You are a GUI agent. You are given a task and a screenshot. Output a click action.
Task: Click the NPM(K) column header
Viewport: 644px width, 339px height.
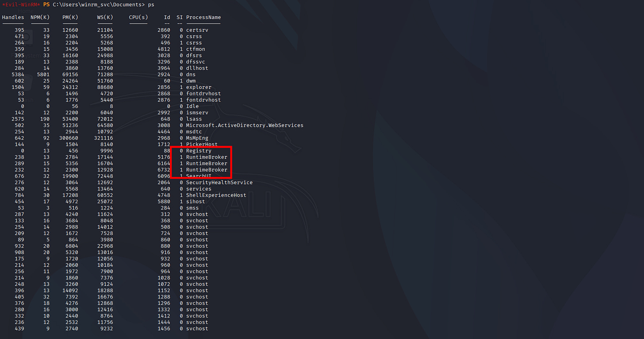(40, 17)
